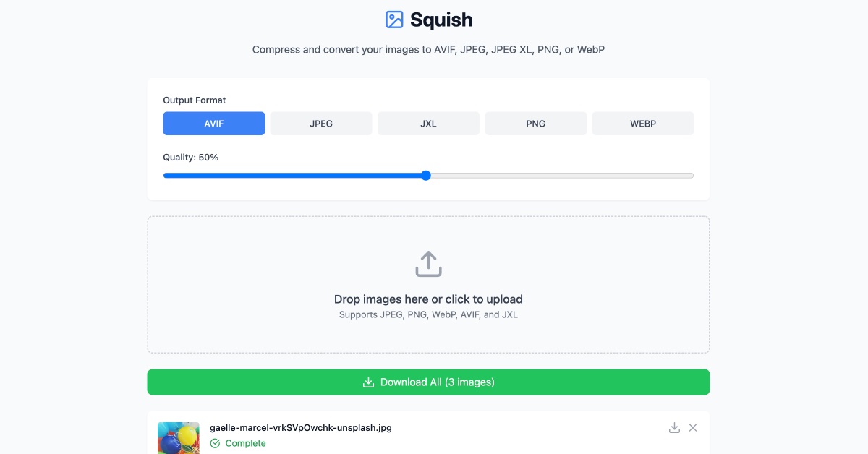Click the Drop images here text
The width and height of the screenshot is (868, 454).
pos(428,299)
